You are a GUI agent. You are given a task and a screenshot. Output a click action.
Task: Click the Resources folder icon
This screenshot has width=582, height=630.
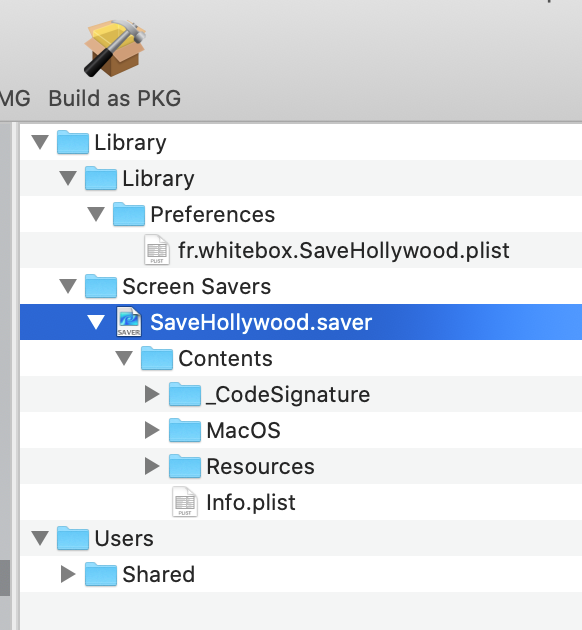pyautogui.click(x=185, y=466)
